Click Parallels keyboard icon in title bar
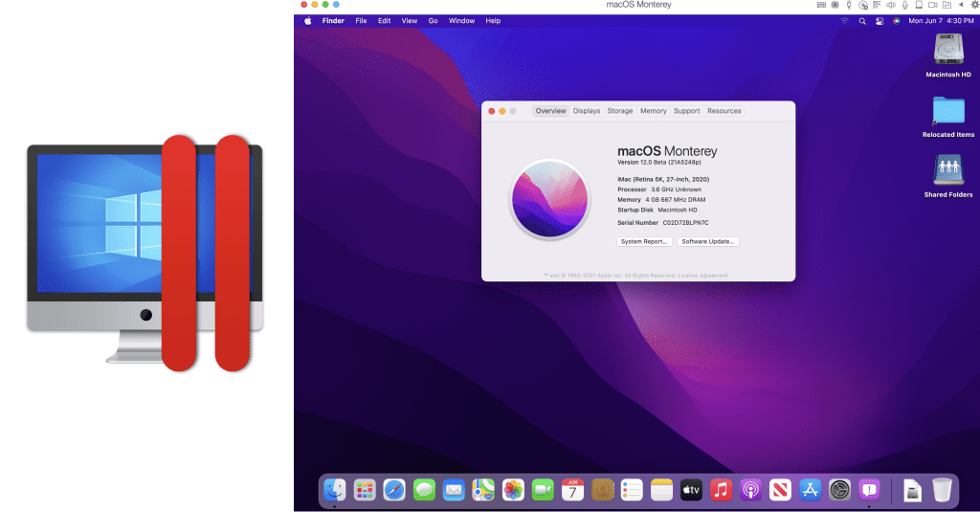The height and width of the screenshot is (512, 980). point(821,5)
